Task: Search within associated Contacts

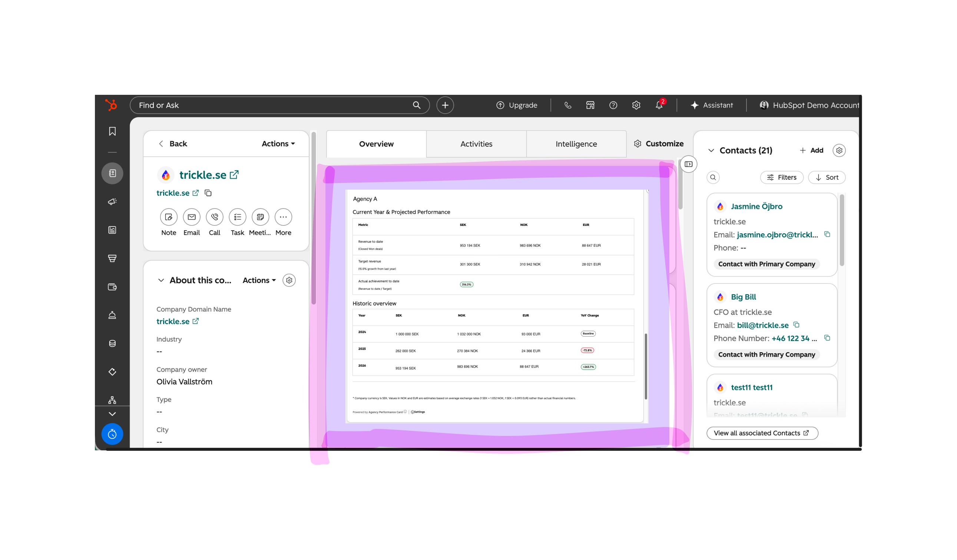Action: [713, 177]
